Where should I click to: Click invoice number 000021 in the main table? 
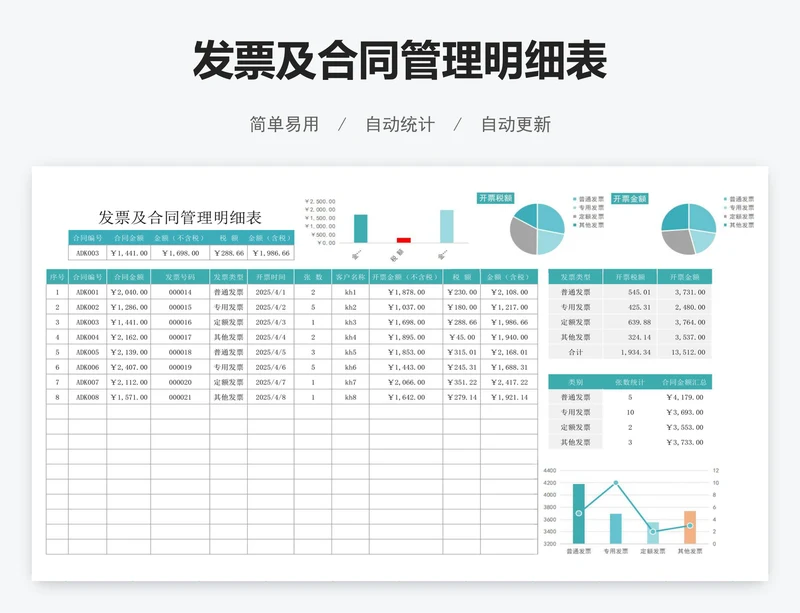[179, 397]
